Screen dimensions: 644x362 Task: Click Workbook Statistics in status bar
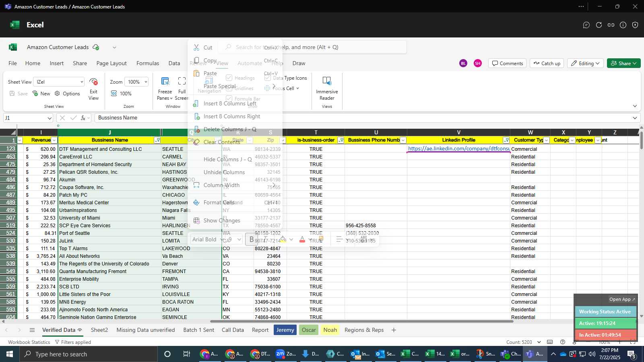(29, 342)
